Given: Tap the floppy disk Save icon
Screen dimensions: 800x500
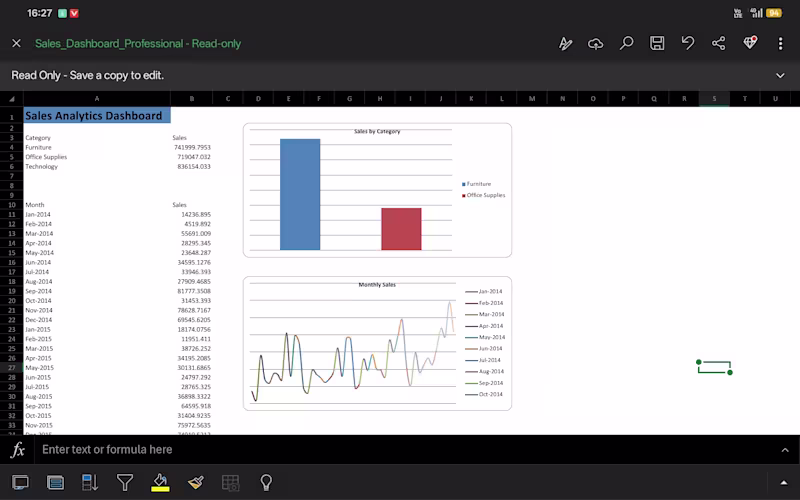Looking at the screenshot, I should (x=657, y=43).
